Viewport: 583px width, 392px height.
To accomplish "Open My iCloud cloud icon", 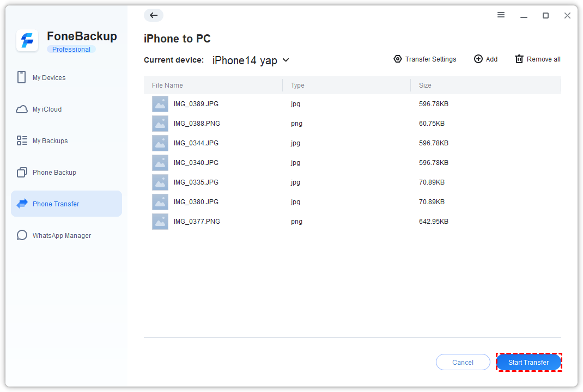I will (x=22, y=109).
